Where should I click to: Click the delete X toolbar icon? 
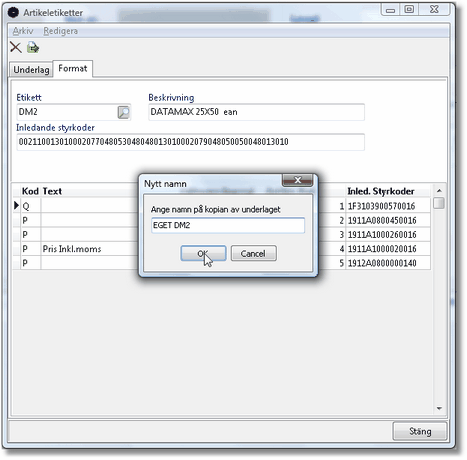(15, 48)
